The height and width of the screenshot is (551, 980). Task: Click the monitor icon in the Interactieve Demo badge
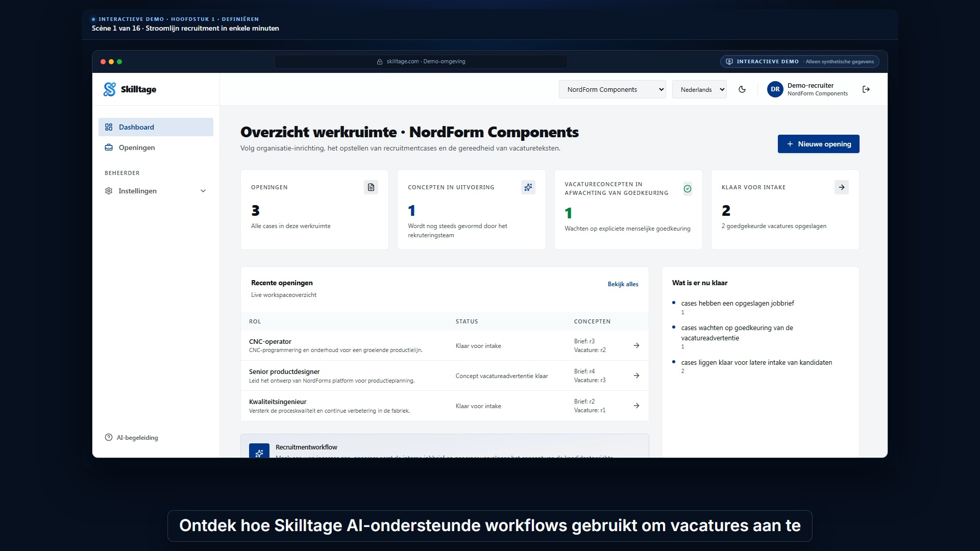(729, 62)
